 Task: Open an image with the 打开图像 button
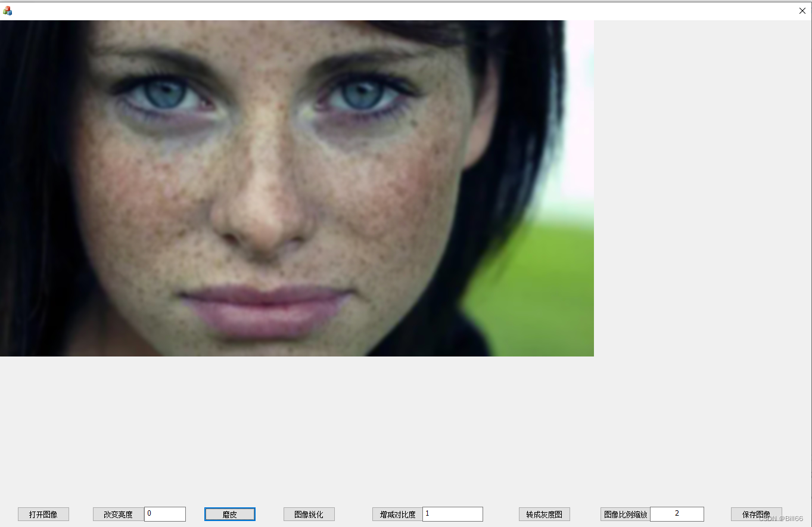click(43, 514)
